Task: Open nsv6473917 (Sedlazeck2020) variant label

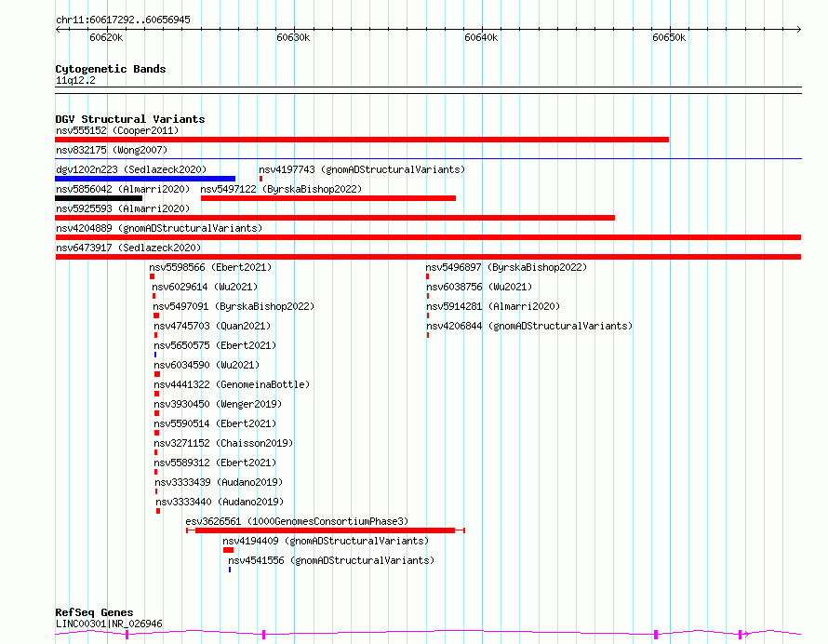Action: (128, 248)
